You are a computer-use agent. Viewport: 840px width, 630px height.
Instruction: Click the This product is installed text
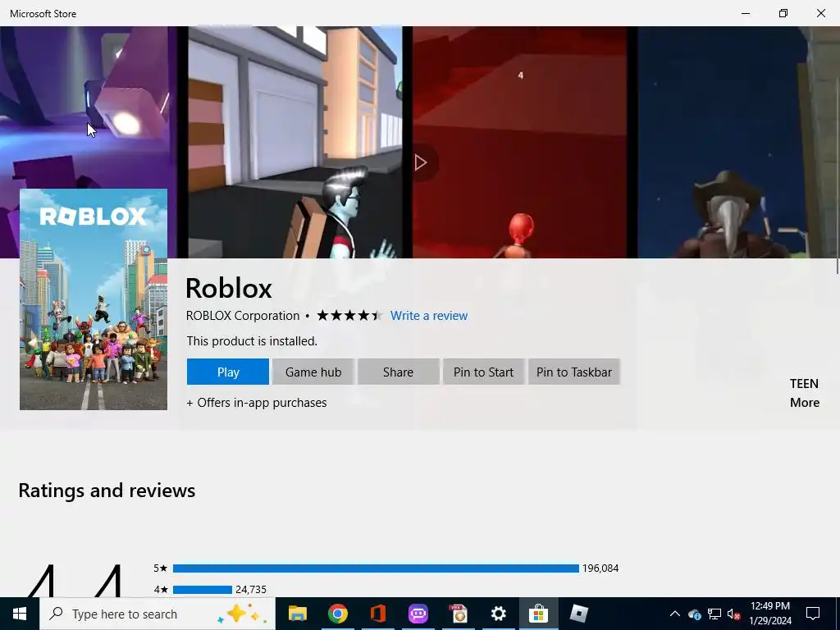point(252,340)
